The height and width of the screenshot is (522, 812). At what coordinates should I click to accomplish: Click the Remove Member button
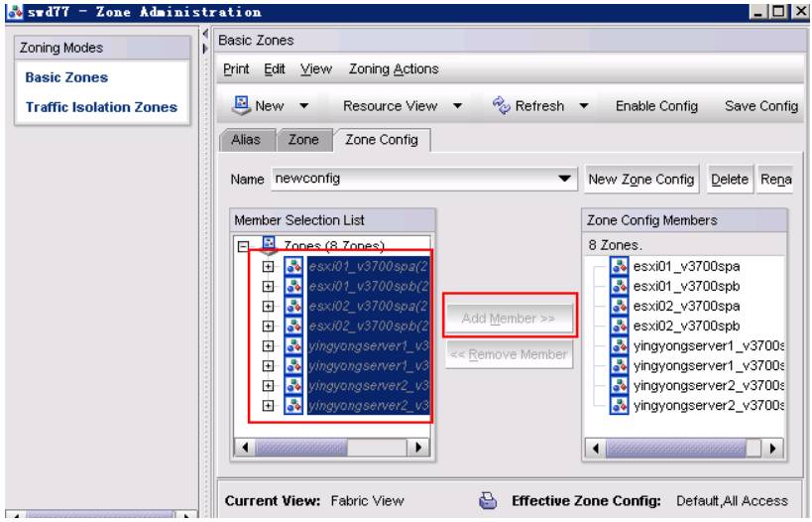(x=509, y=354)
